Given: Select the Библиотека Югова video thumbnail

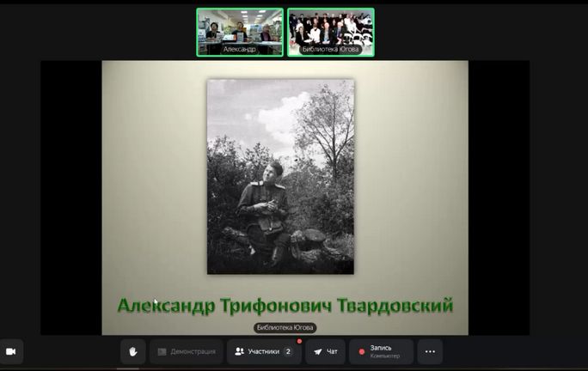Looking at the screenshot, I should click(331, 32).
